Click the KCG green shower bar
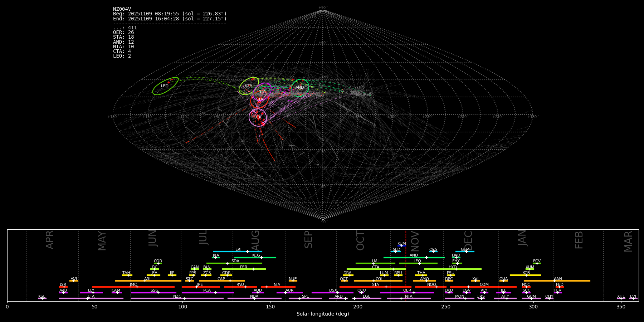The image size is (644, 322). [255, 257]
